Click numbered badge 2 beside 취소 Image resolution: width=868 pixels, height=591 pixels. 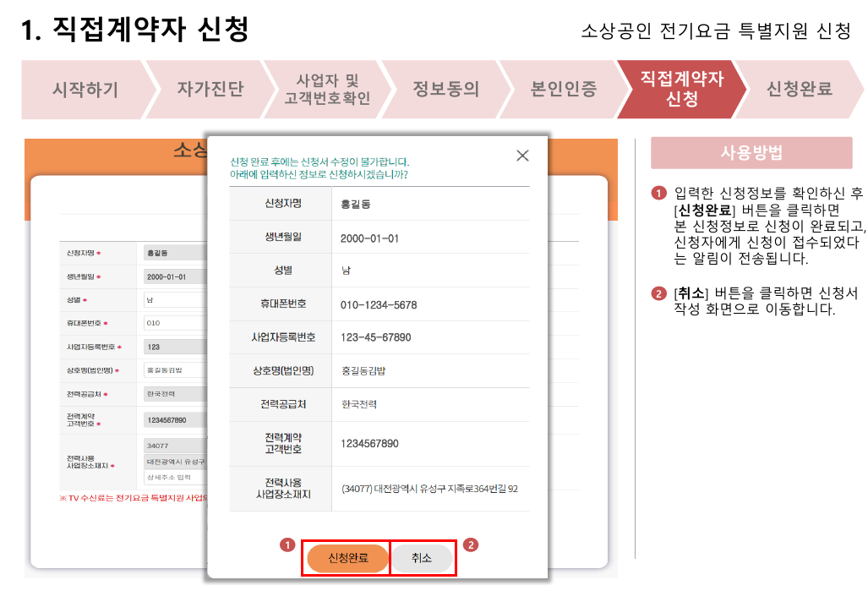[471, 544]
